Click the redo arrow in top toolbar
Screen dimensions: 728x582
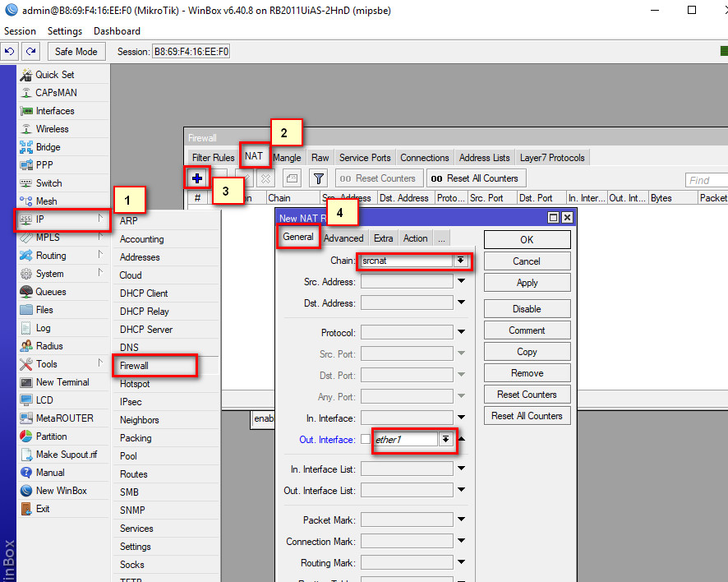31,52
